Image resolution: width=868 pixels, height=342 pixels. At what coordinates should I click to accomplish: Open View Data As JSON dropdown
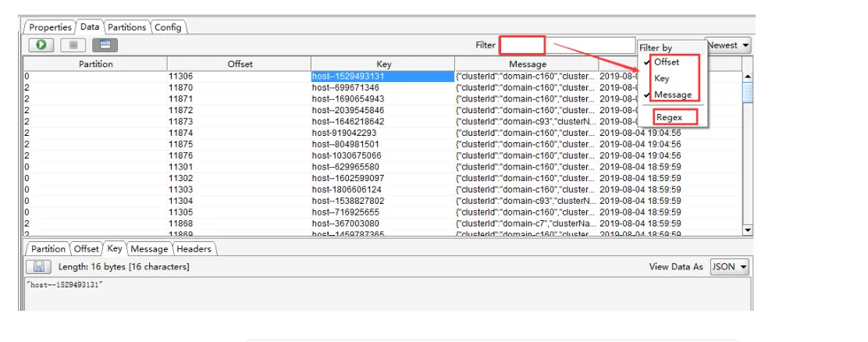(x=729, y=267)
